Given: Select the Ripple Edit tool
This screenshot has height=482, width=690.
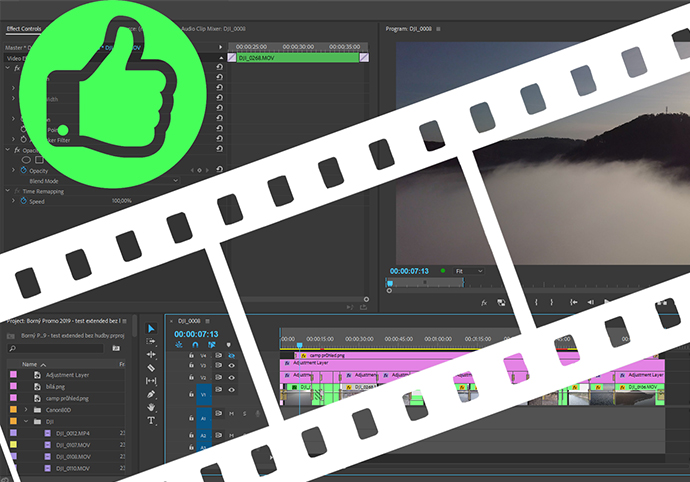Looking at the screenshot, I should (151, 354).
